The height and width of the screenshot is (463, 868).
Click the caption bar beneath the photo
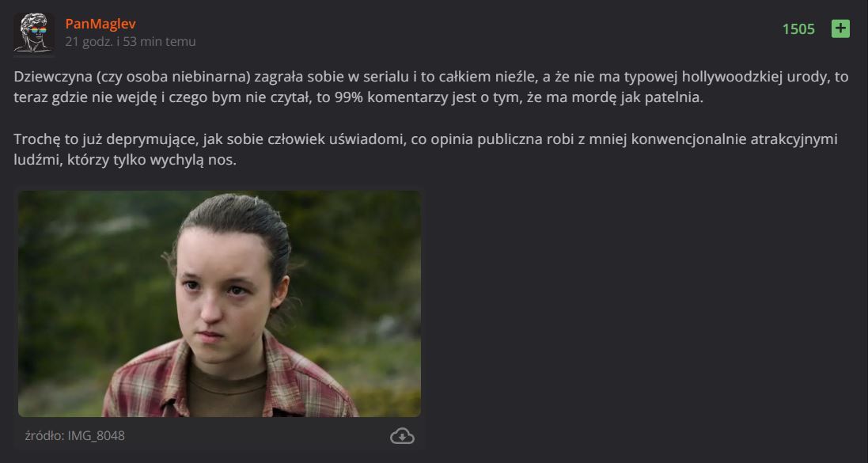click(x=219, y=436)
